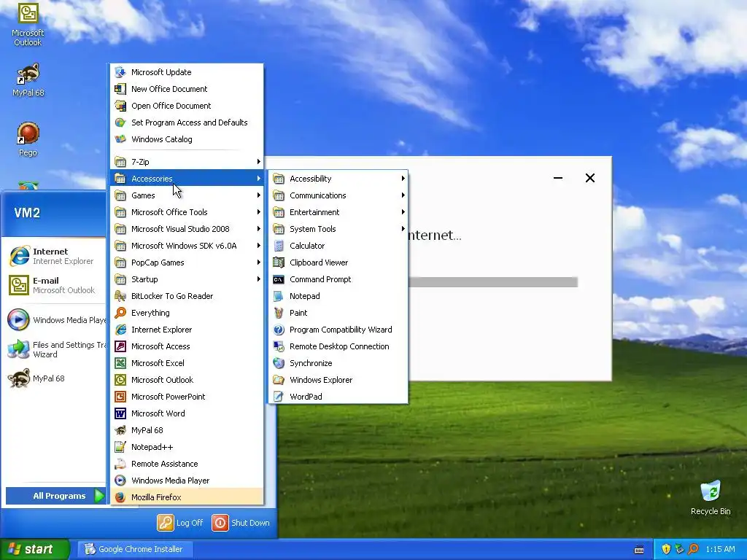The image size is (747, 560).
Task: Click the Log Off button
Action: [x=180, y=523]
